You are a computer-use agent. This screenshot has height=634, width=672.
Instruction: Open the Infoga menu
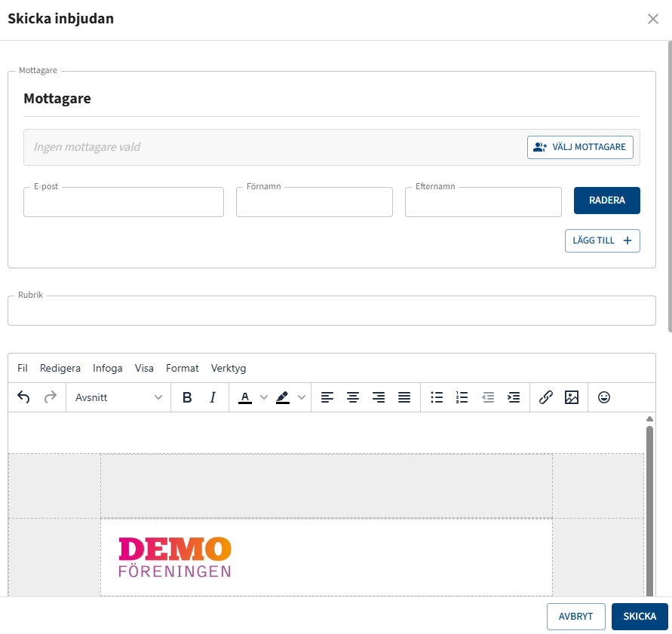tap(108, 369)
